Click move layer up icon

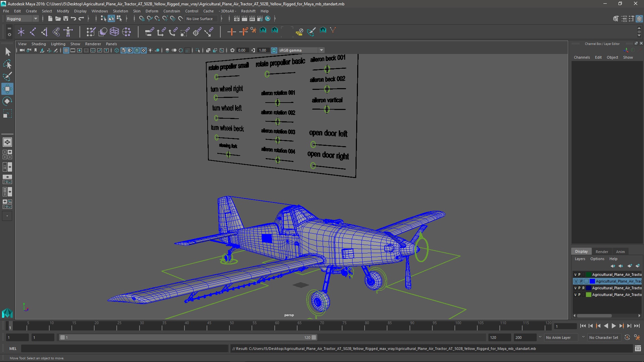[613, 266]
